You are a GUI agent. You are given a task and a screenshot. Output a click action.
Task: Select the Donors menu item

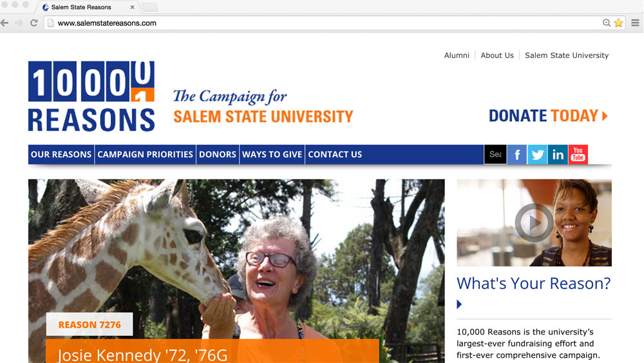point(218,155)
